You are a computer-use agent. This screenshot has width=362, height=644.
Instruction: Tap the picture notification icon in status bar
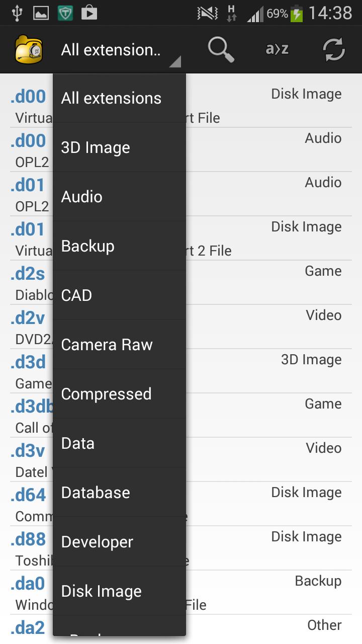(41, 14)
